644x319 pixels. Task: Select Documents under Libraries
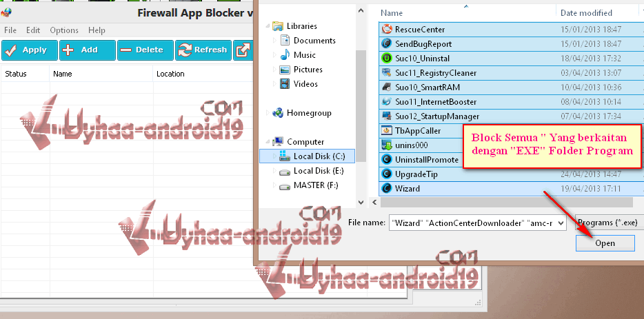tap(314, 41)
